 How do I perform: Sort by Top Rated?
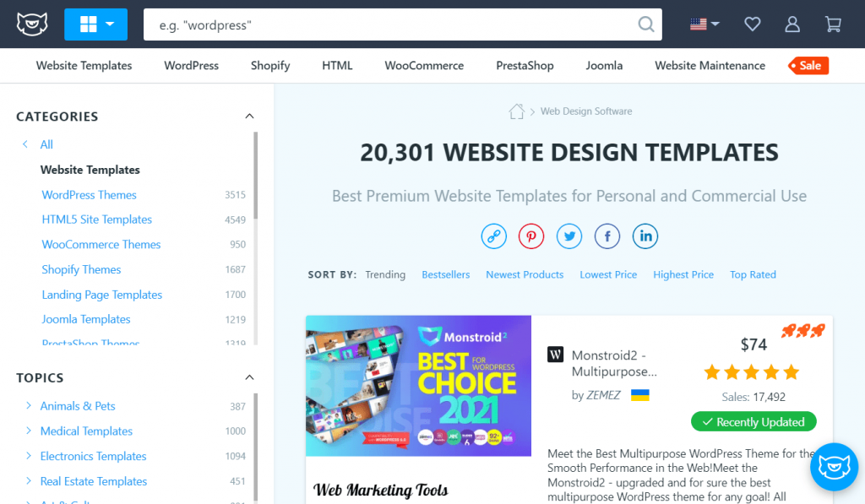coord(753,274)
